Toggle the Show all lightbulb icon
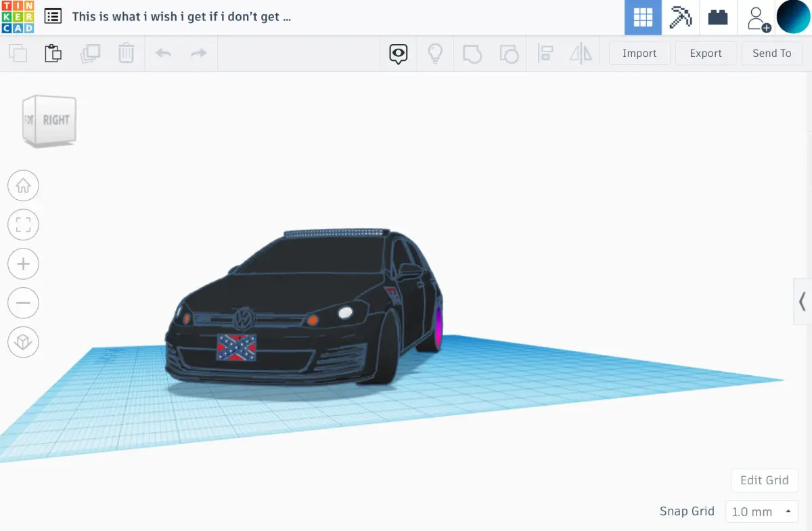 pyautogui.click(x=435, y=54)
